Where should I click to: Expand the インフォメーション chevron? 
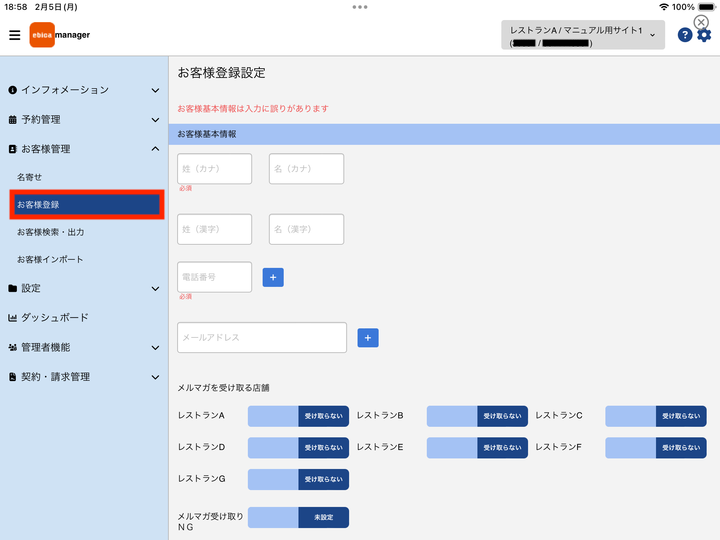tap(155, 90)
